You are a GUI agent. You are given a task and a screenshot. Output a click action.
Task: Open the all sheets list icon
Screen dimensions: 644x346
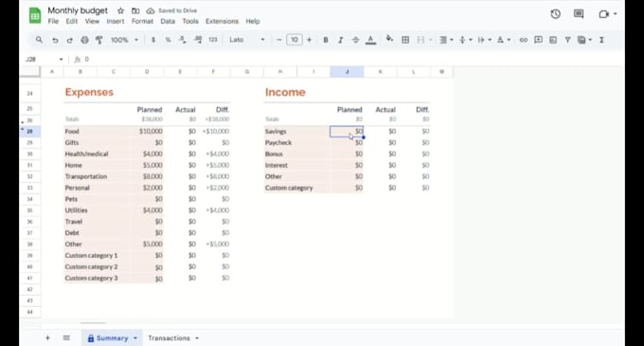pyautogui.click(x=66, y=338)
